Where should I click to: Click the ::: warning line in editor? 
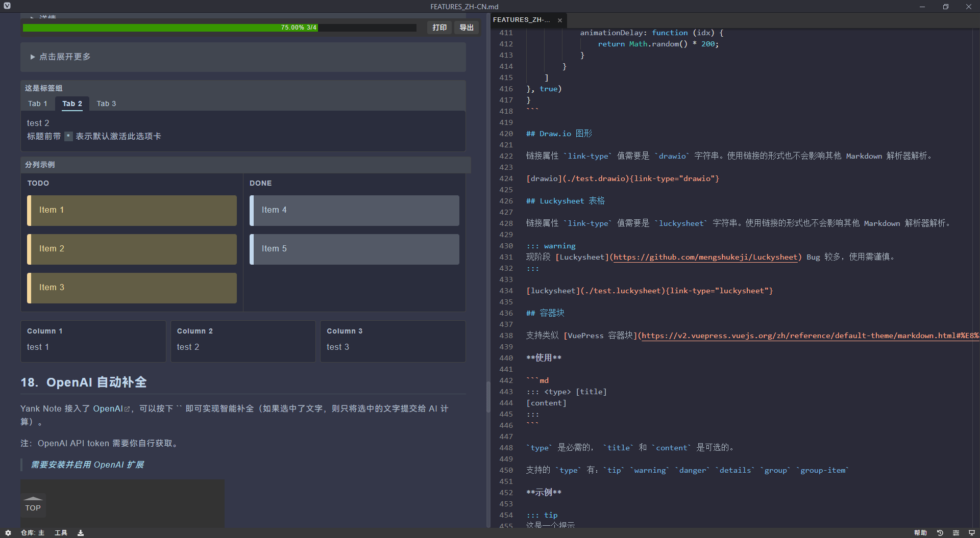[551, 246]
